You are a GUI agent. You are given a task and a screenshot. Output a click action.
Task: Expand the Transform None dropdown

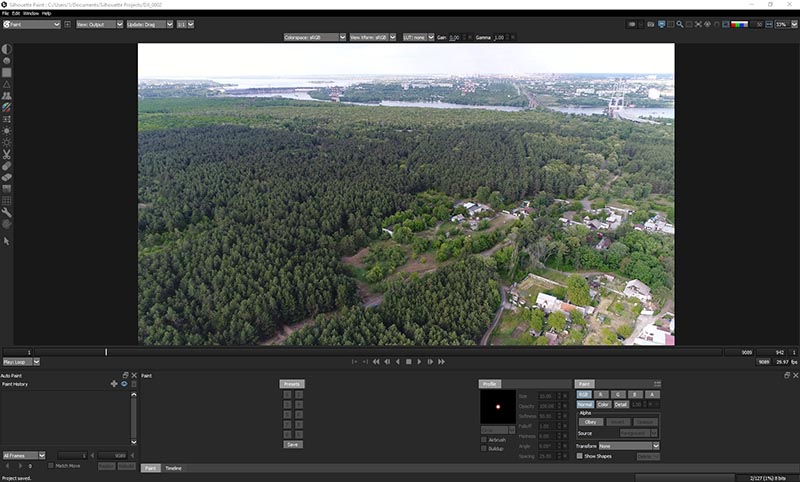[x=629, y=446]
